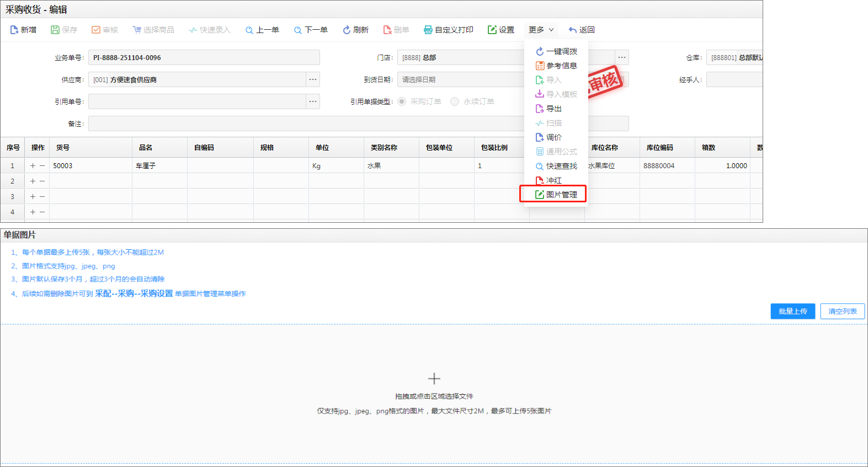Select the 采购订单 radio button
This screenshot has height=467, width=868.
pyautogui.click(x=402, y=101)
